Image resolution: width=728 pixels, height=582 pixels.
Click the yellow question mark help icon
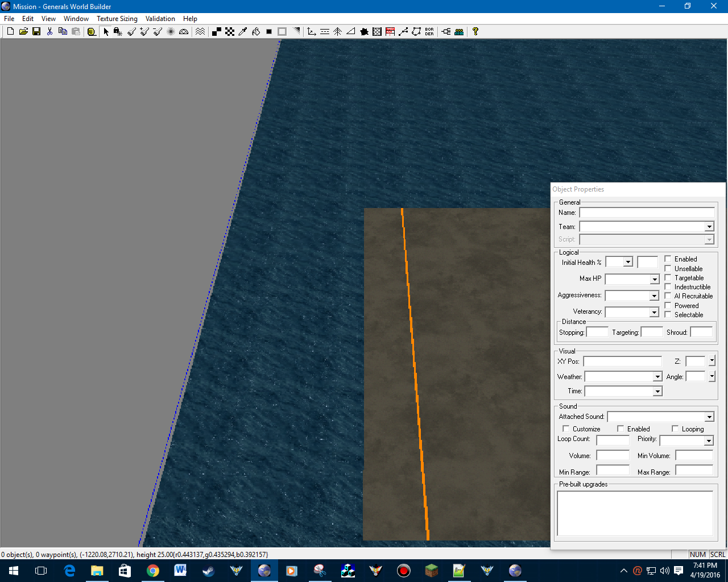pyautogui.click(x=475, y=32)
